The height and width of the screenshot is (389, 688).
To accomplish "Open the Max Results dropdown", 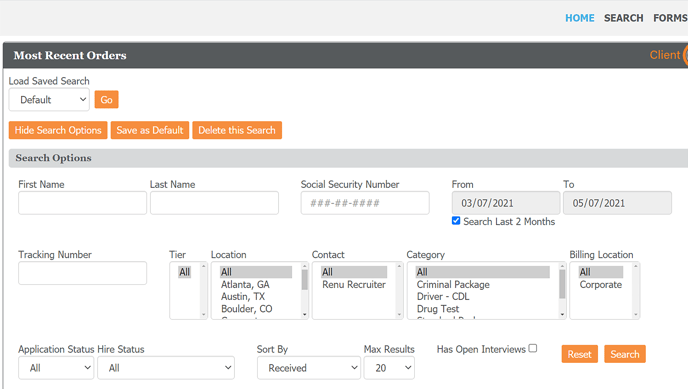I will click(x=389, y=368).
